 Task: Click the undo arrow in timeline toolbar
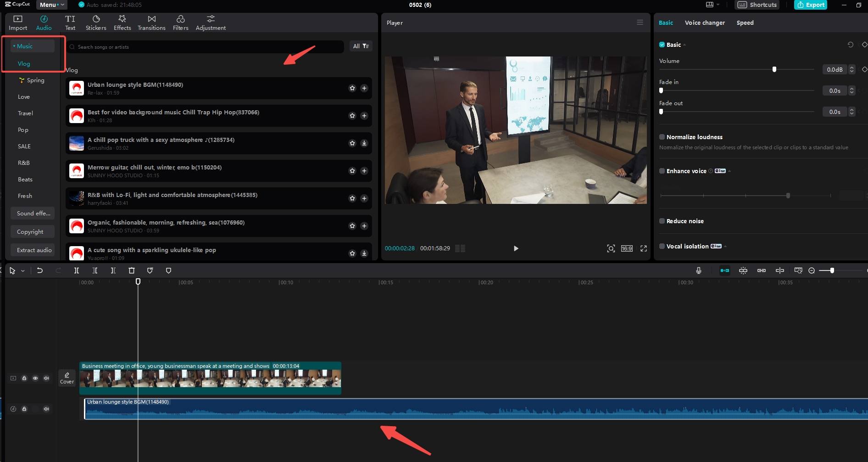pos(40,270)
